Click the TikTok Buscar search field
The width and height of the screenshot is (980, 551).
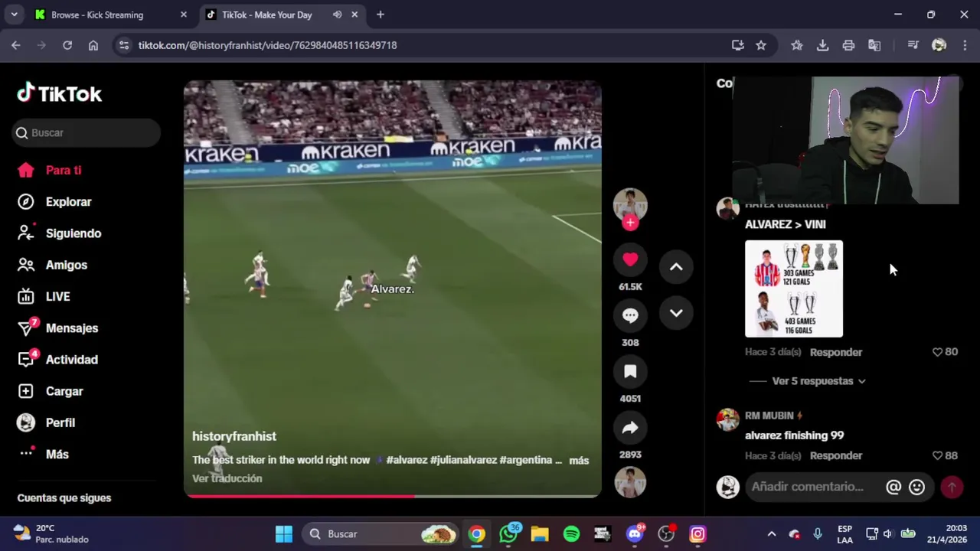[x=87, y=132]
